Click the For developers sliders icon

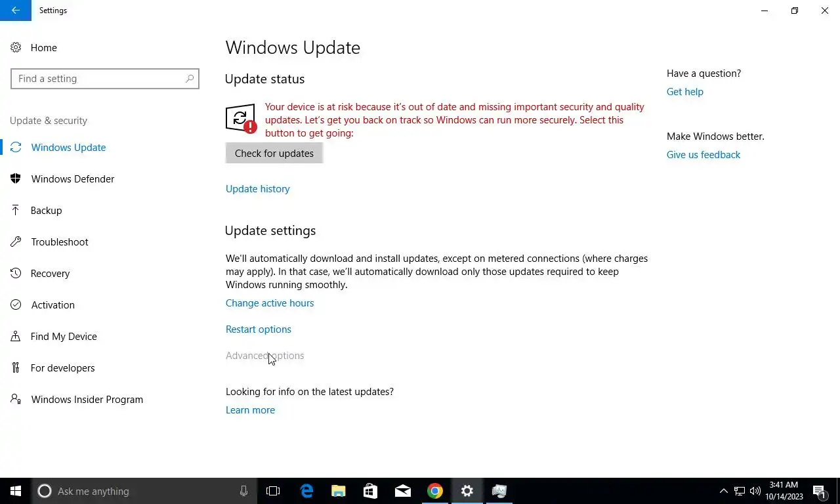pyautogui.click(x=16, y=368)
